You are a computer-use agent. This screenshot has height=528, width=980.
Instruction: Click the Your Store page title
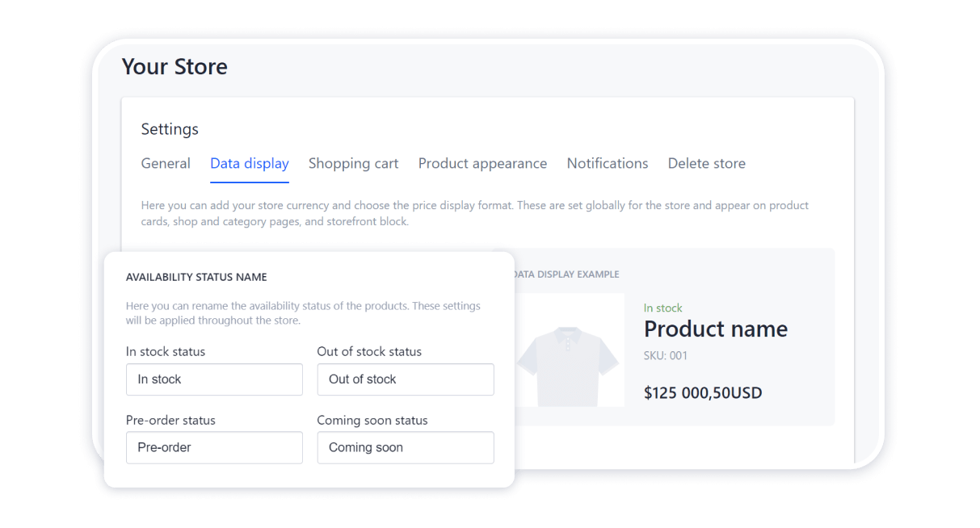point(175,66)
